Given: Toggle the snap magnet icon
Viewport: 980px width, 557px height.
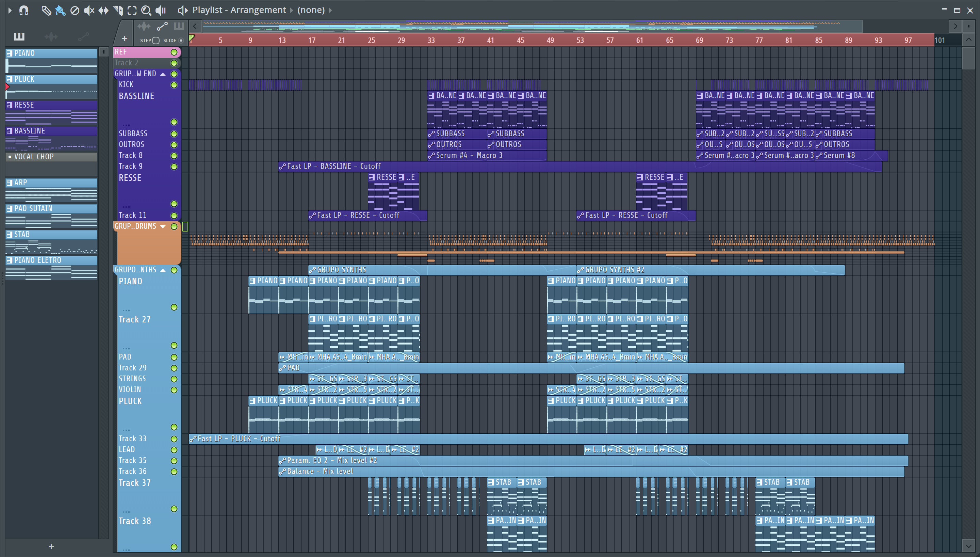Looking at the screenshot, I should pos(24,10).
